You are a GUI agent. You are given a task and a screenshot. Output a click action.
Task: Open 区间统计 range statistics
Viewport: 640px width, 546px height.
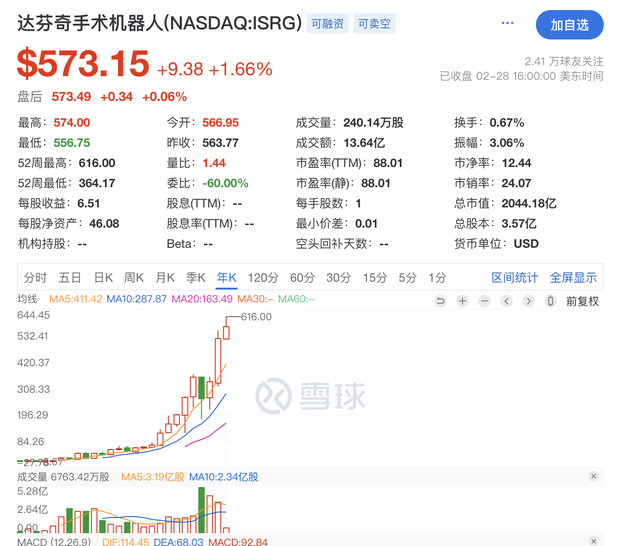point(515,278)
